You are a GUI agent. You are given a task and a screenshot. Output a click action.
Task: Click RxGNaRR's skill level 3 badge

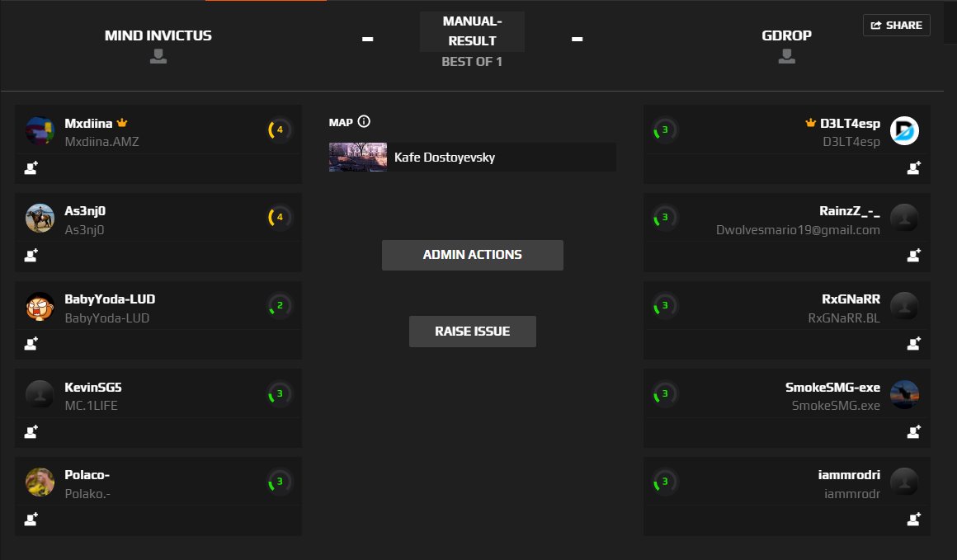pos(665,306)
